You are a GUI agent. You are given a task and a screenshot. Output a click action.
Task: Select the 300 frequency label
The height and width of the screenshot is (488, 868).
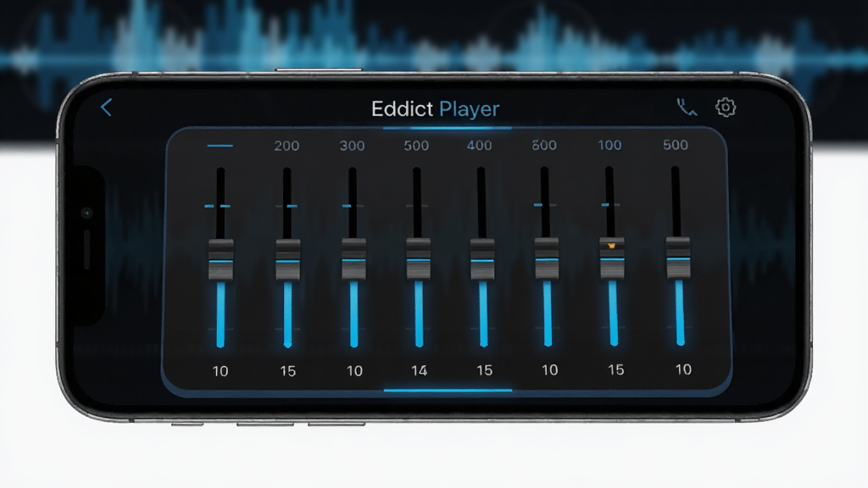(x=352, y=146)
